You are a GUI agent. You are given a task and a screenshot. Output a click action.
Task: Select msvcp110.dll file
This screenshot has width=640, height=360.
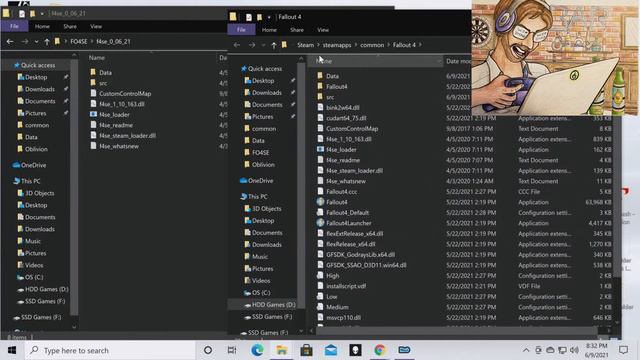tap(343, 318)
